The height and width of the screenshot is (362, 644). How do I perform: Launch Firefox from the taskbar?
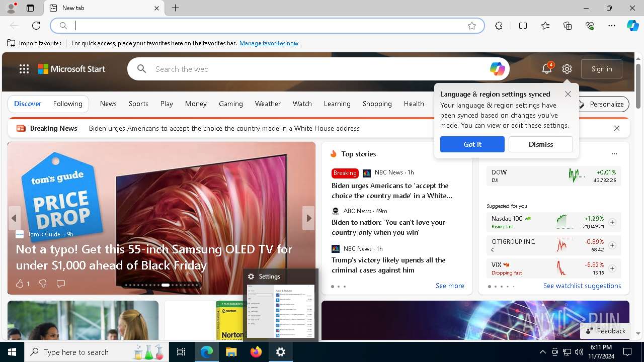256,352
